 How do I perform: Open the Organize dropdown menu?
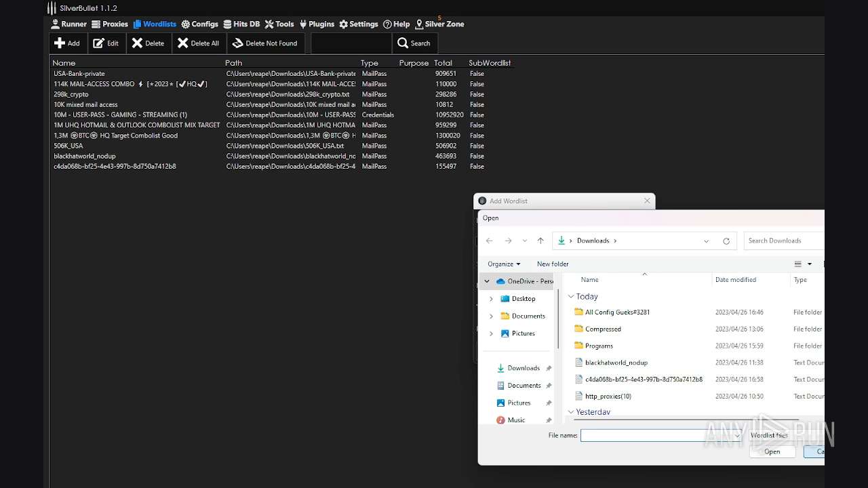coord(504,264)
